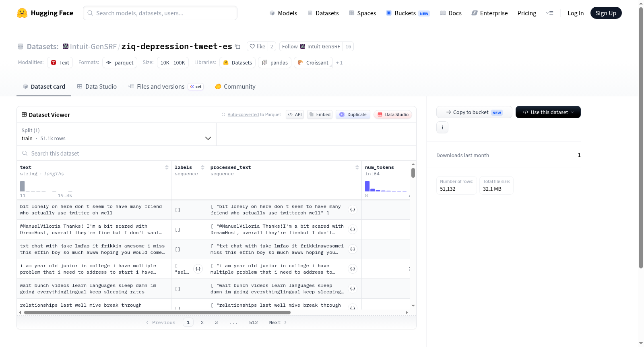Click the num_tokens histogram tallest bar
644x347 pixels.
[x=367, y=186]
